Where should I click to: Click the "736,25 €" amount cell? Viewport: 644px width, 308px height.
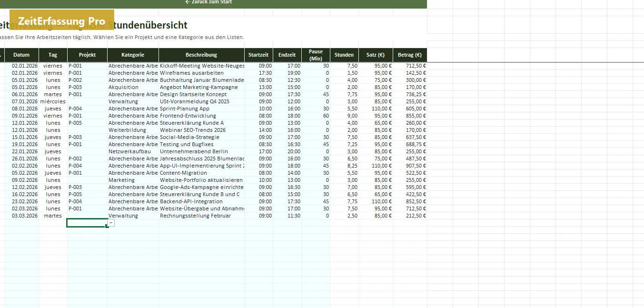[410, 94]
